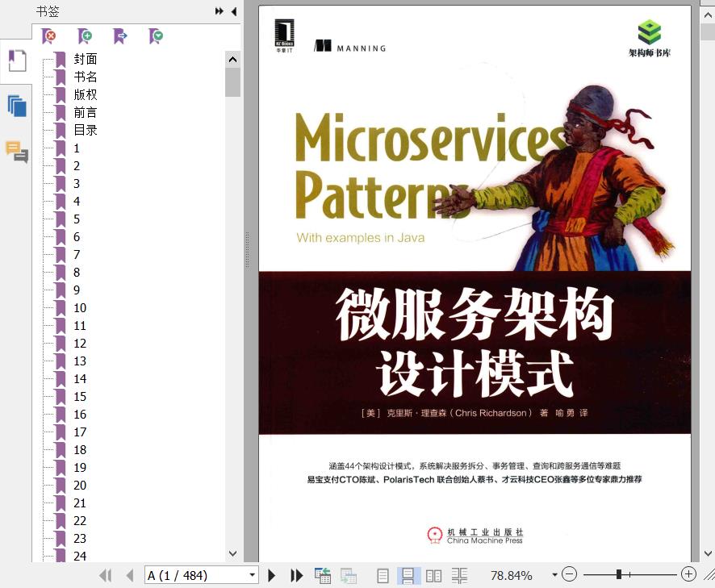Viewport: 715px width, 588px height.
Task: Jump to bookmark 1
Action: point(77,148)
